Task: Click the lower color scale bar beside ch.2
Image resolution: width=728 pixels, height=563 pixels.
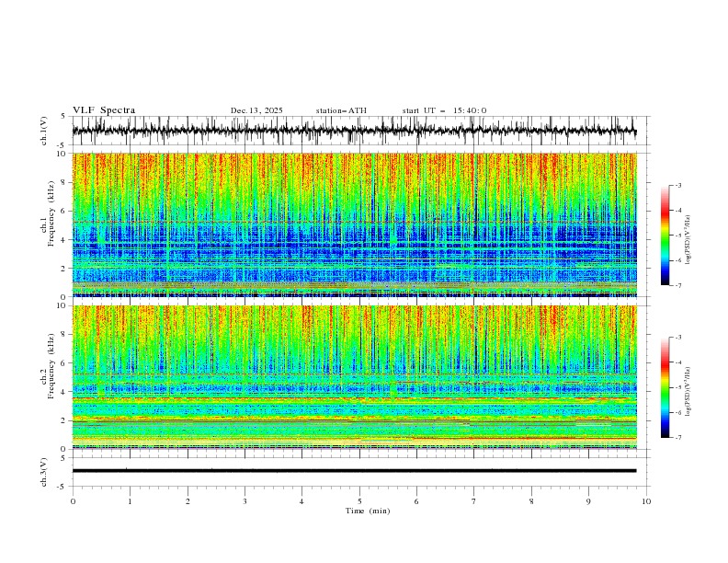Action: click(x=665, y=387)
